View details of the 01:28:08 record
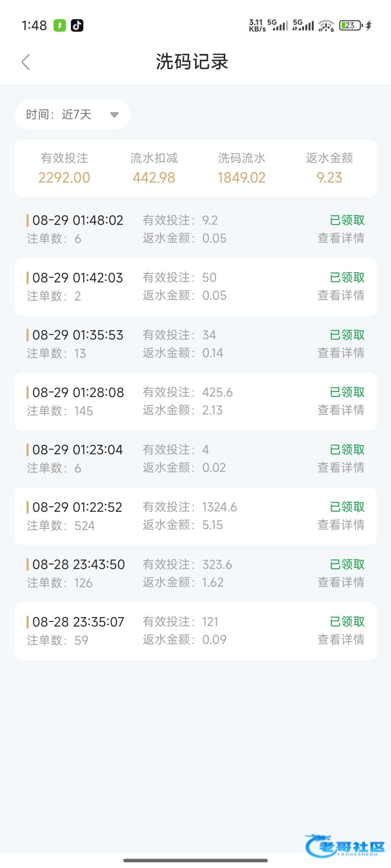Screen dimensions: 391x868 pos(341,410)
